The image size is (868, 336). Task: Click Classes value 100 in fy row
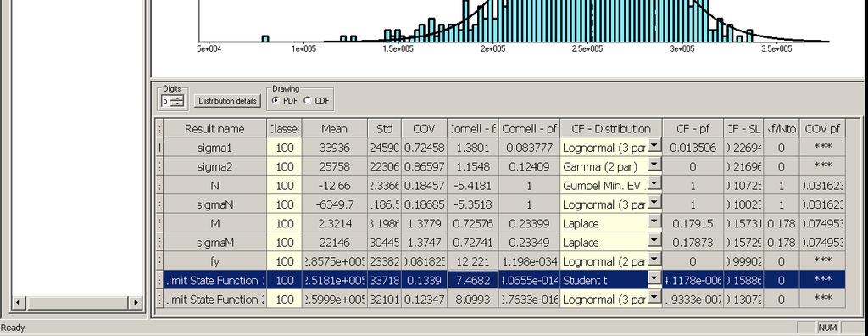285,261
